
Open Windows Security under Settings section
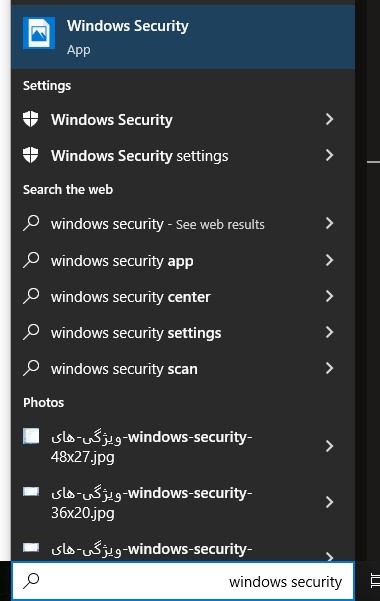click(x=183, y=120)
